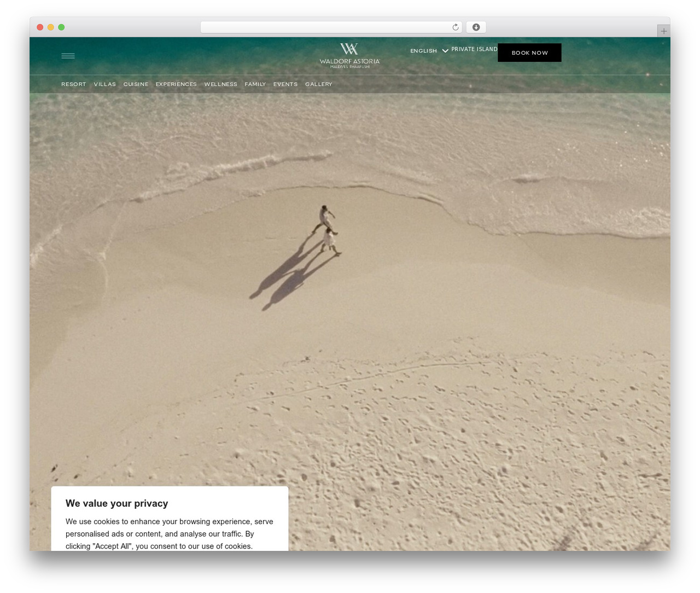Image resolution: width=700 pixels, height=593 pixels.
Task: Open the Family menu item
Action: tap(255, 84)
